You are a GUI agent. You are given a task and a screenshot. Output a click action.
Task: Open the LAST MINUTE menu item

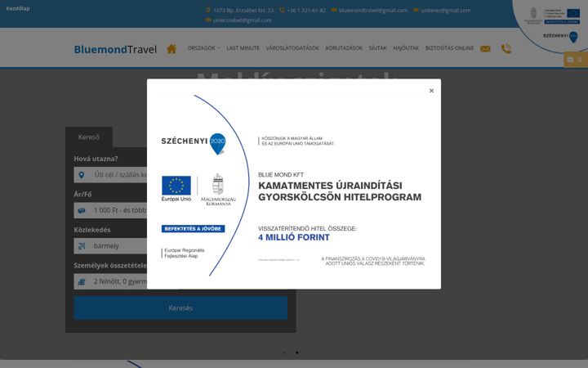tap(243, 48)
